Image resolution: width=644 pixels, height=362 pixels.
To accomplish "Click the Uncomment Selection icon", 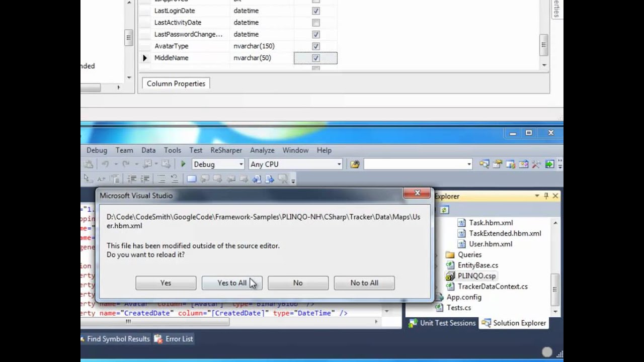I will coord(174,178).
